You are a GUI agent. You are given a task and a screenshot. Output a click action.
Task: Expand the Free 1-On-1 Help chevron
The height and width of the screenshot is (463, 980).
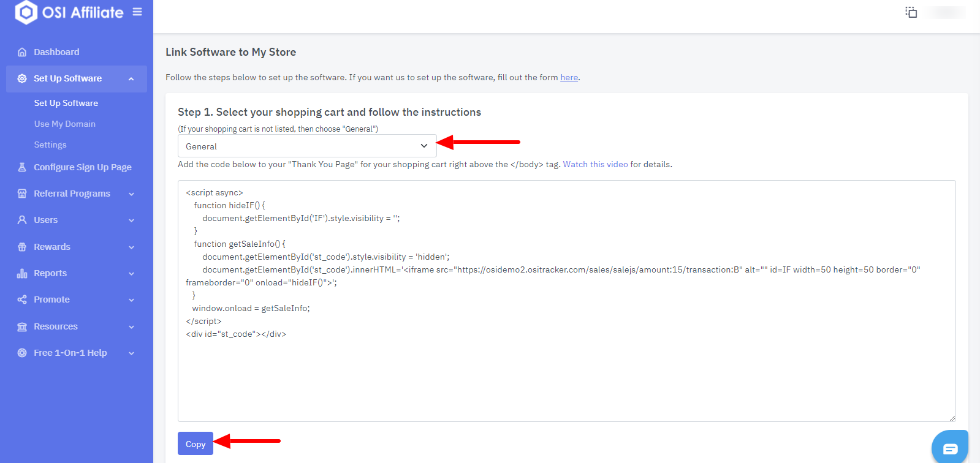click(x=131, y=353)
